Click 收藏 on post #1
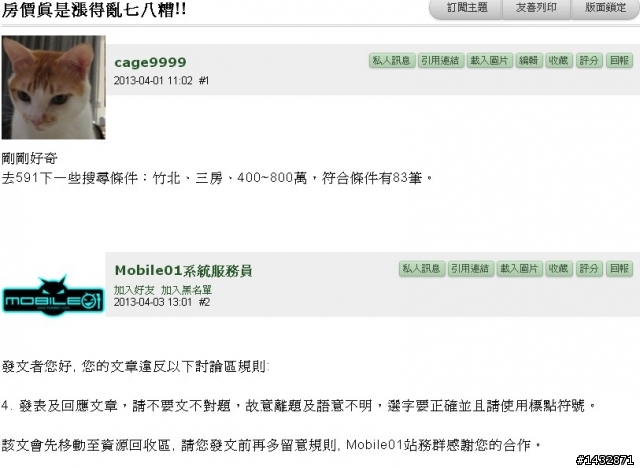This screenshot has width=640, height=468. [x=559, y=60]
